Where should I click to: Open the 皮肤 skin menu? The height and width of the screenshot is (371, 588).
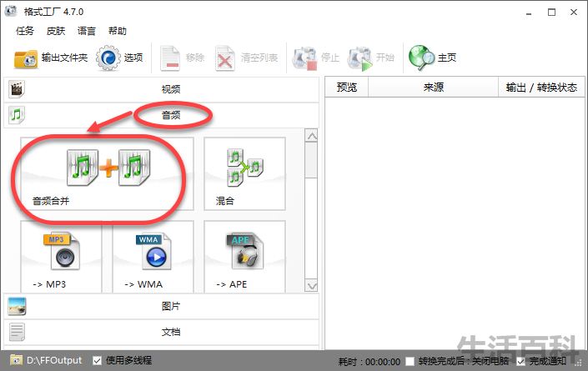click(56, 31)
